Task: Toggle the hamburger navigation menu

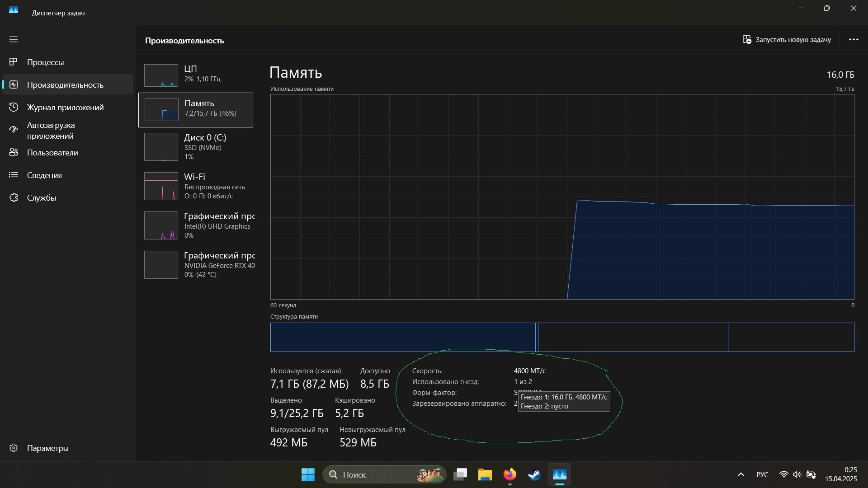Action: point(14,39)
